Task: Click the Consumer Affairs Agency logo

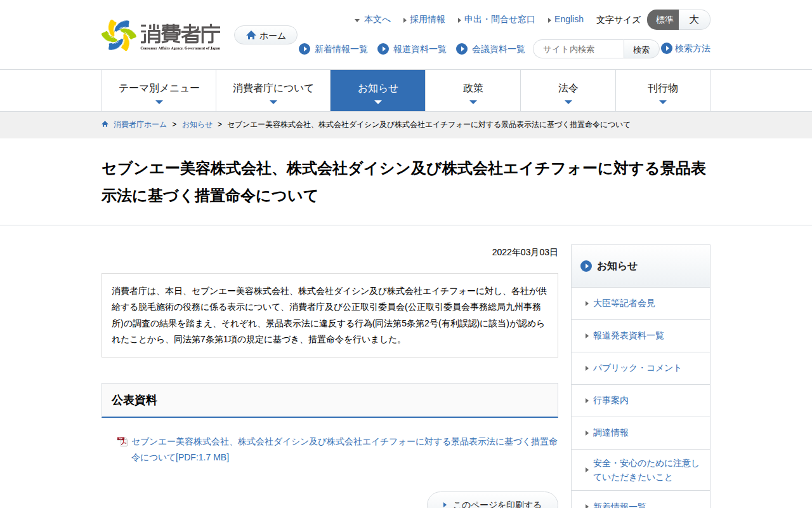Action: coord(161,35)
